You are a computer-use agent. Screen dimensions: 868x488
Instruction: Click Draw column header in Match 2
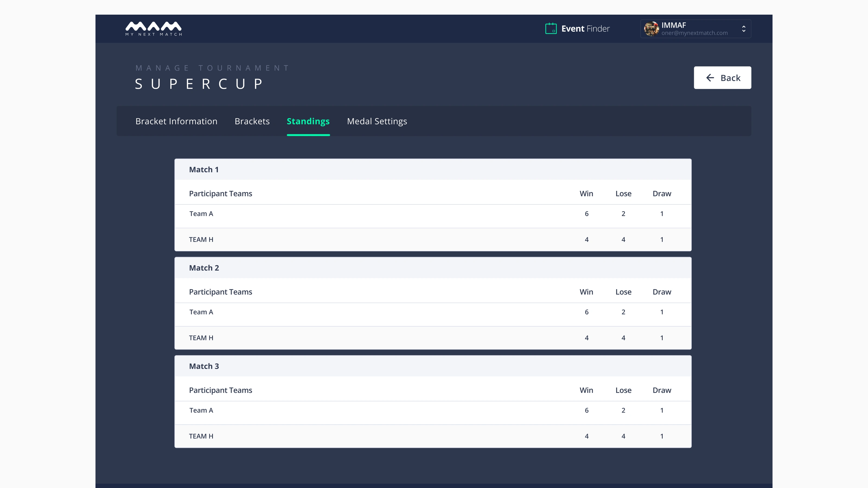tap(662, 292)
